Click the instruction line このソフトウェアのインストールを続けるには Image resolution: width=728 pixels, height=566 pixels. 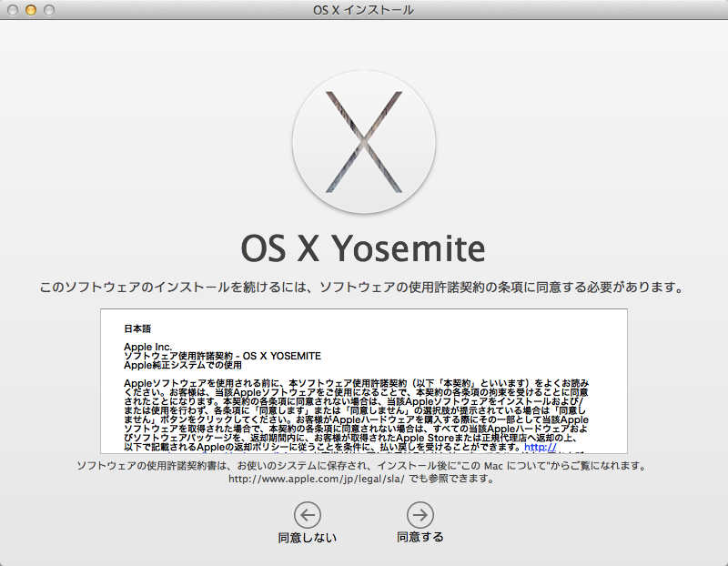click(x=361, y=288)
